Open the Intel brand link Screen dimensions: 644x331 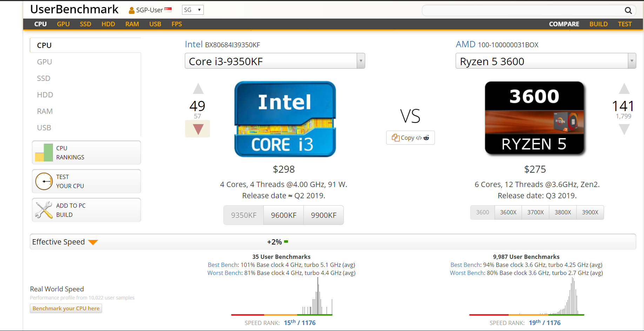pos(194,44)
